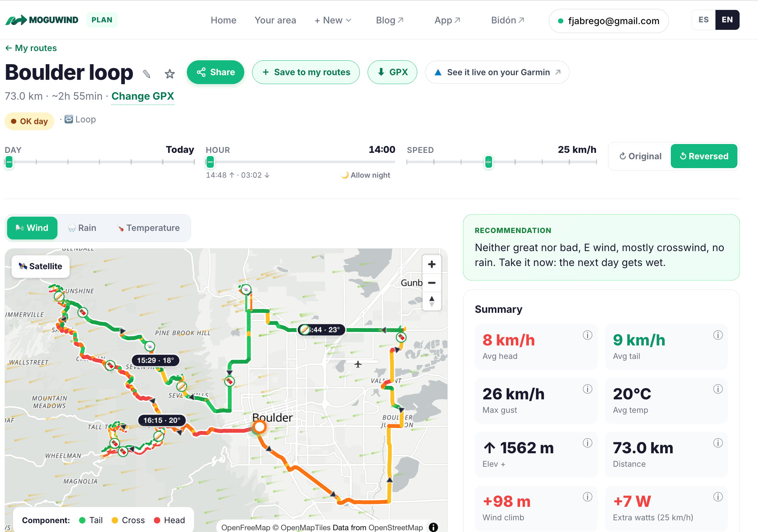
Task: Open See it live on your Garmin
Action: pos(497,72)
